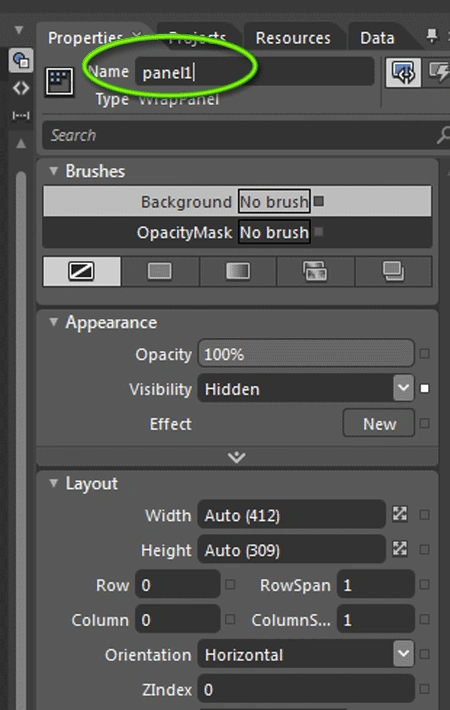This screenshot has height=710, width=450.
Task: Click Column advanced options square
Action: pos(230,619)
